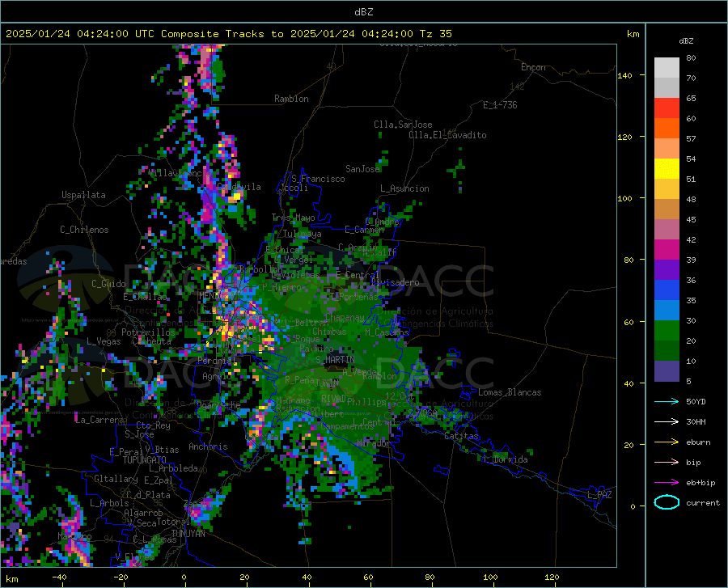Viewport: 728px width, 588px height.
Task: Click the yellow eburn arrow legend icon
Action: pyautogui.click(x=667, y=442)
